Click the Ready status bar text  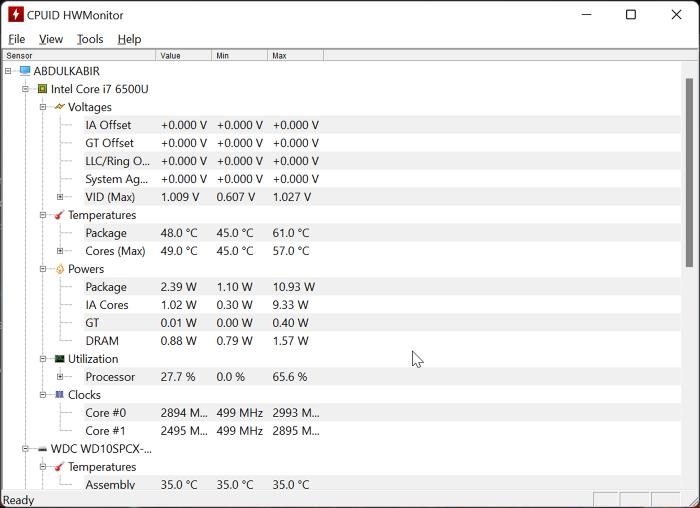tap(18, 500)
